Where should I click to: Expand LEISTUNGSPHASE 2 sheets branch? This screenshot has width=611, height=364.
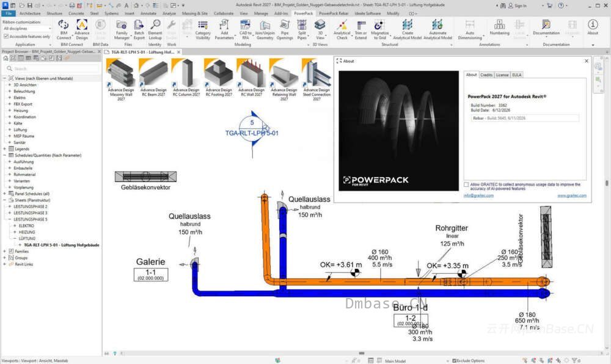pyautogui.click(x=9, y=206)
